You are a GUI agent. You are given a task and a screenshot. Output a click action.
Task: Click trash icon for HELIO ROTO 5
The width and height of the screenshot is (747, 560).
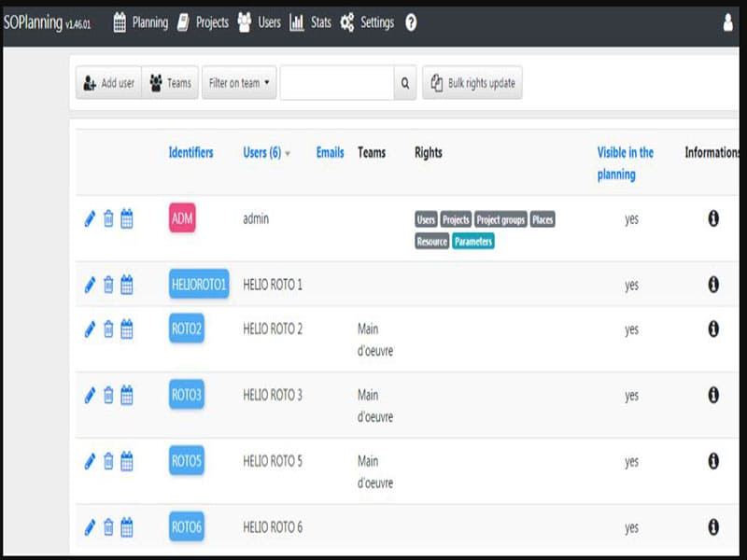[108, 461]
